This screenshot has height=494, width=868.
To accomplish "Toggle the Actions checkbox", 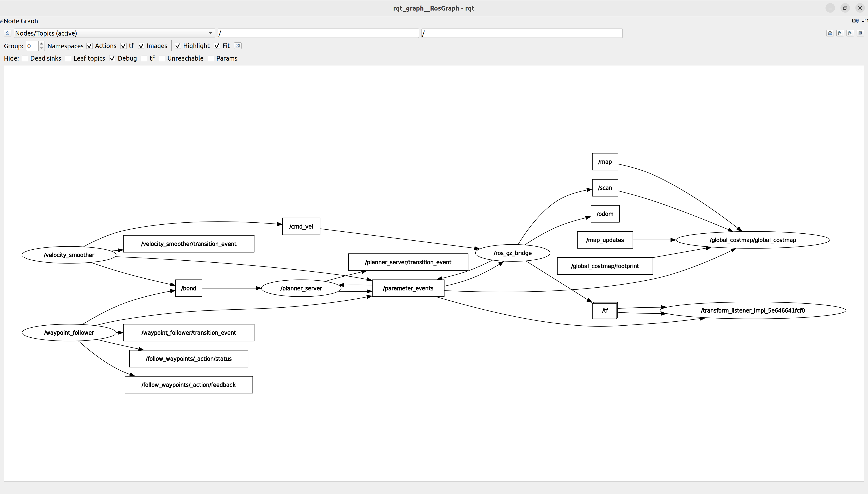I will click(x=90, y=46).
